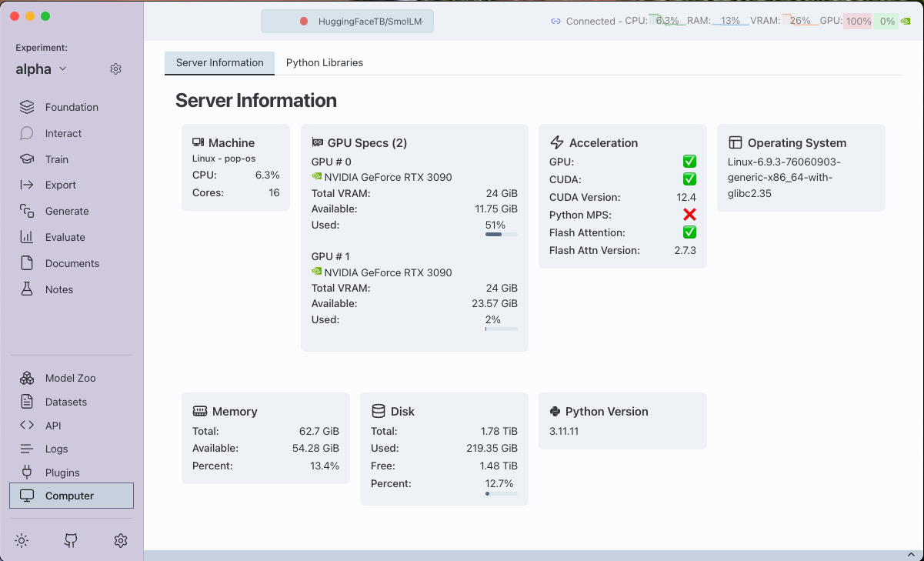Switch to the Python Libraries tab
This screenshot has width=924, height=561.
coord(324,62)
